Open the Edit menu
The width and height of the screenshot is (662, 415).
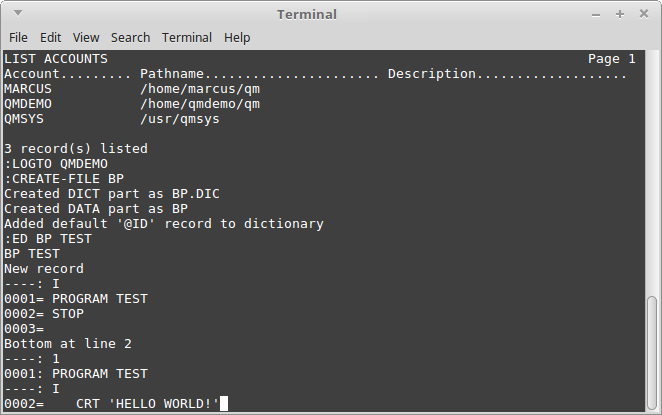pyautogui.click(x=50, y=38)
